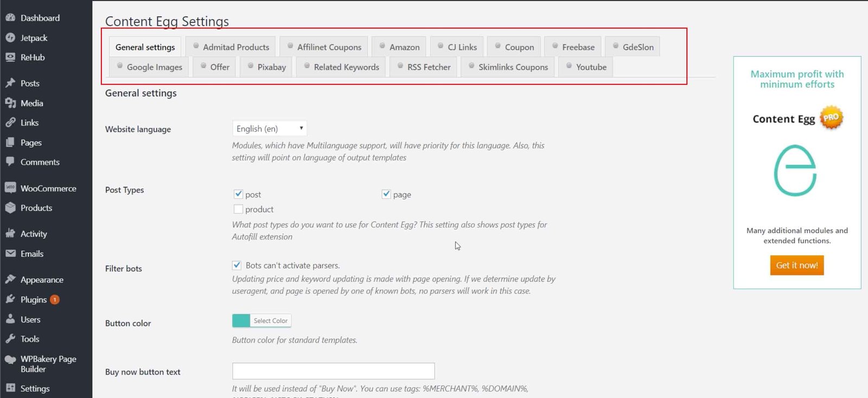Viewport: 868px width, 398px height.
Task: Click the Emails envelope icon
Action: pyautogui.click(x=10, y=254)
